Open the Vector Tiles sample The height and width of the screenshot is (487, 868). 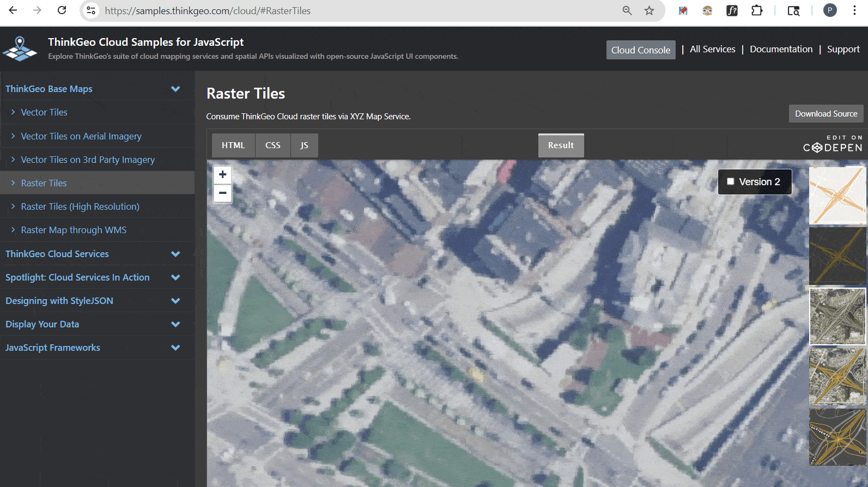(x=44, y=112)
